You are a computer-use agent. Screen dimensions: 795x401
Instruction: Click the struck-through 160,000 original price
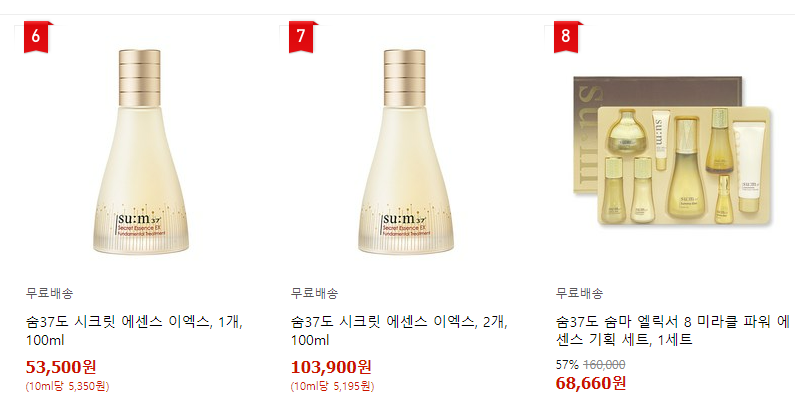604,364
